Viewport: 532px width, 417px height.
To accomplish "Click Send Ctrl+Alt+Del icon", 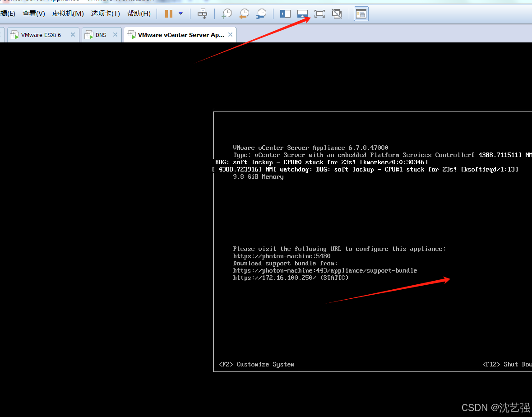I will coord(203,14).
